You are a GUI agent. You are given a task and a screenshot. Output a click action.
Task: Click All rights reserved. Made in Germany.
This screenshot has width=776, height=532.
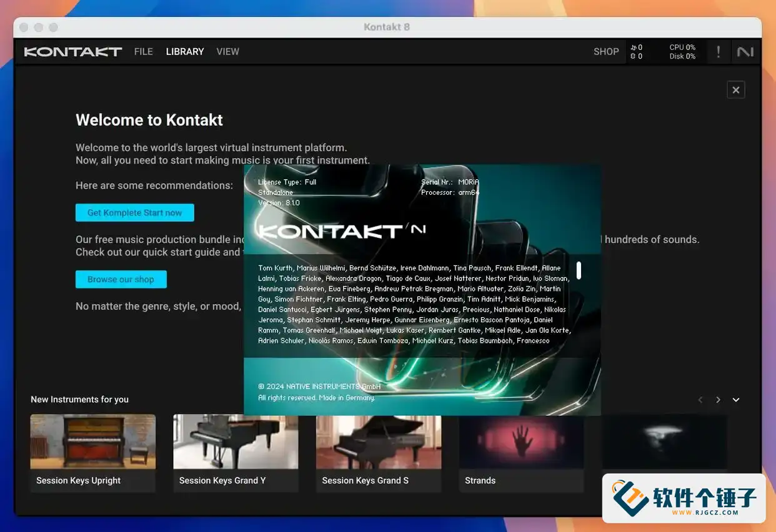[317, 398]
